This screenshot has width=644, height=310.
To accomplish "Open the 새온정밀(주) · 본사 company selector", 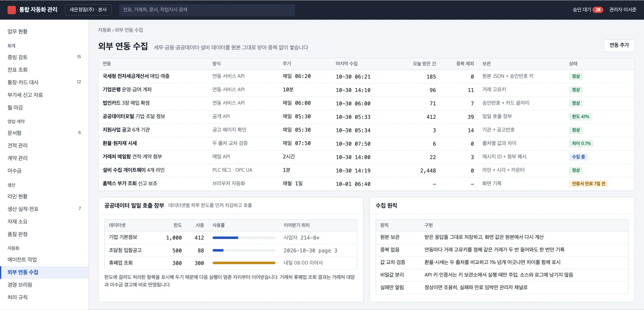I will pyautogui.click(x=88, y=10).
